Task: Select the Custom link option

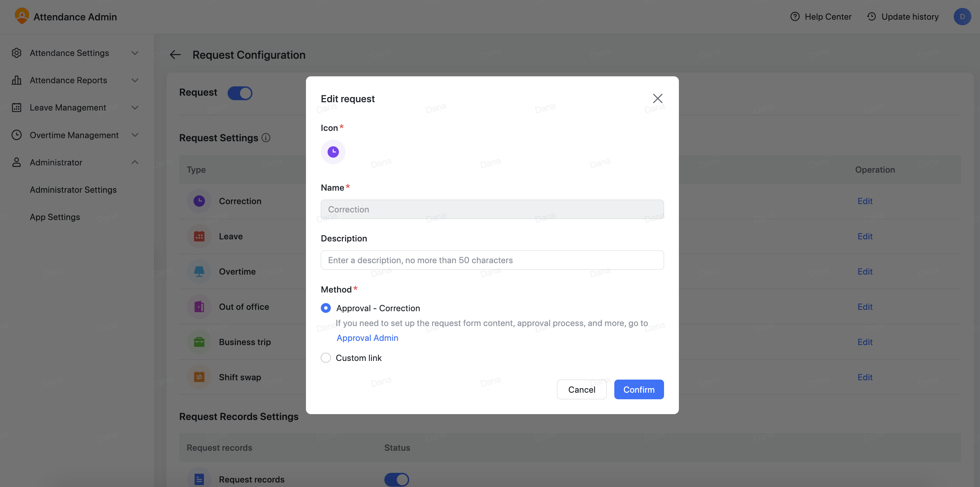Action: 326,357
